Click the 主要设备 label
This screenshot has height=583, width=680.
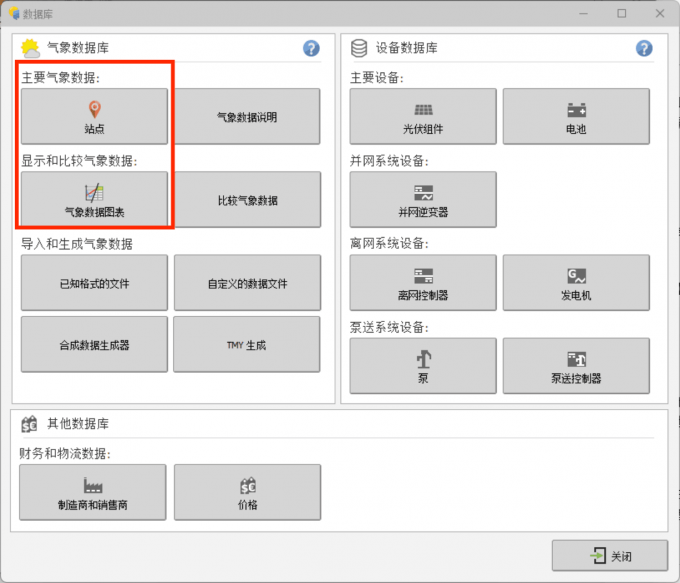(377, 78)
